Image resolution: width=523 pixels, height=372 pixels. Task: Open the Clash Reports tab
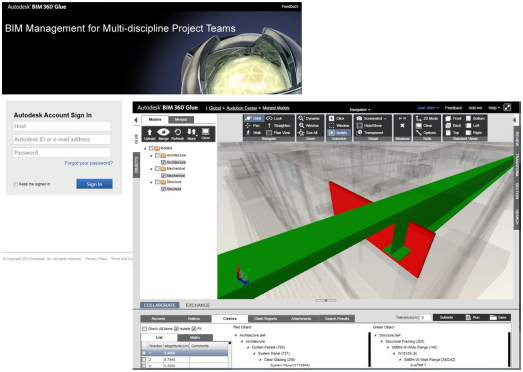pos(265,319)
